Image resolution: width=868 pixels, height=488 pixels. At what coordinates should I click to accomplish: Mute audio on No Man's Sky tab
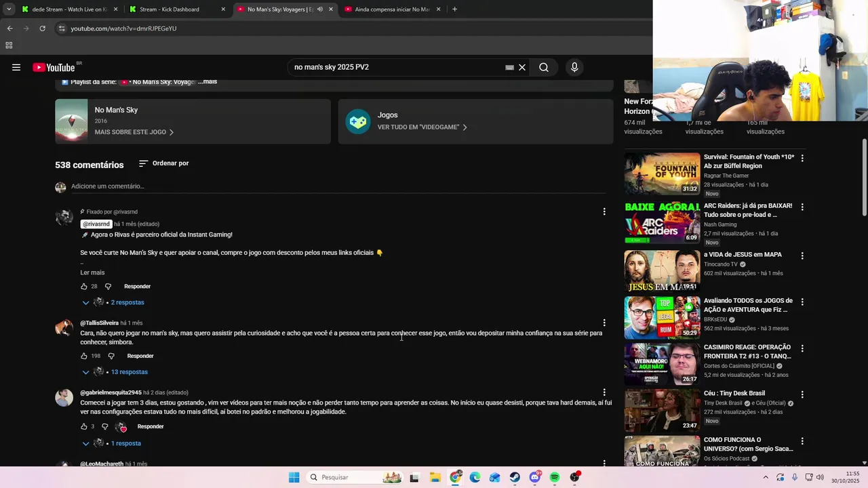coord(319,9)
